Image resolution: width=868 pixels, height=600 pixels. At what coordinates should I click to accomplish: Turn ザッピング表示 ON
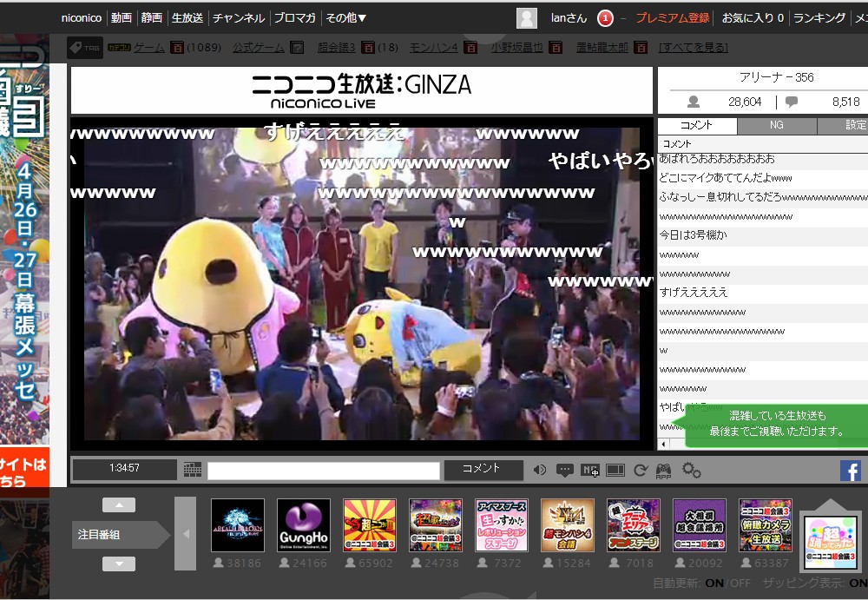pyautogui.click(x=858, y=583)
